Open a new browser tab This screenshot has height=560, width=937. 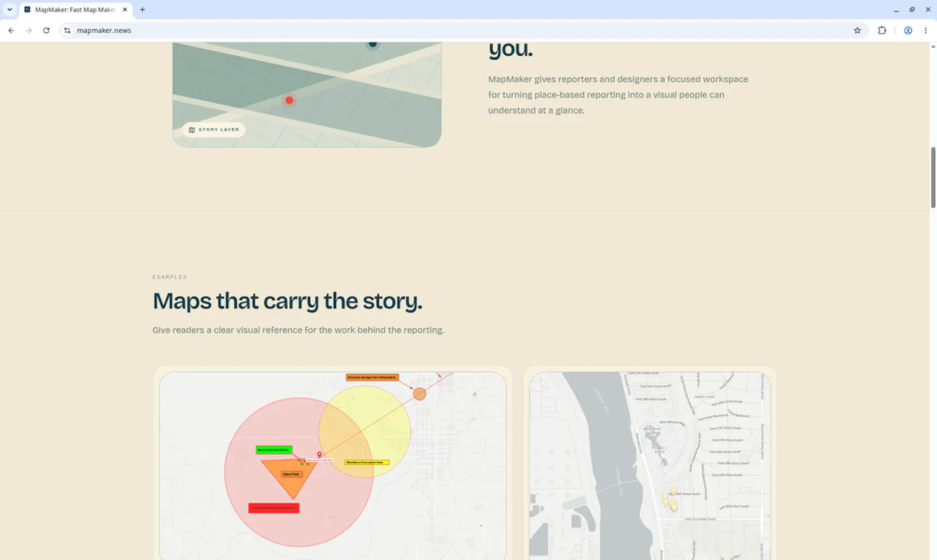[142, 9]
